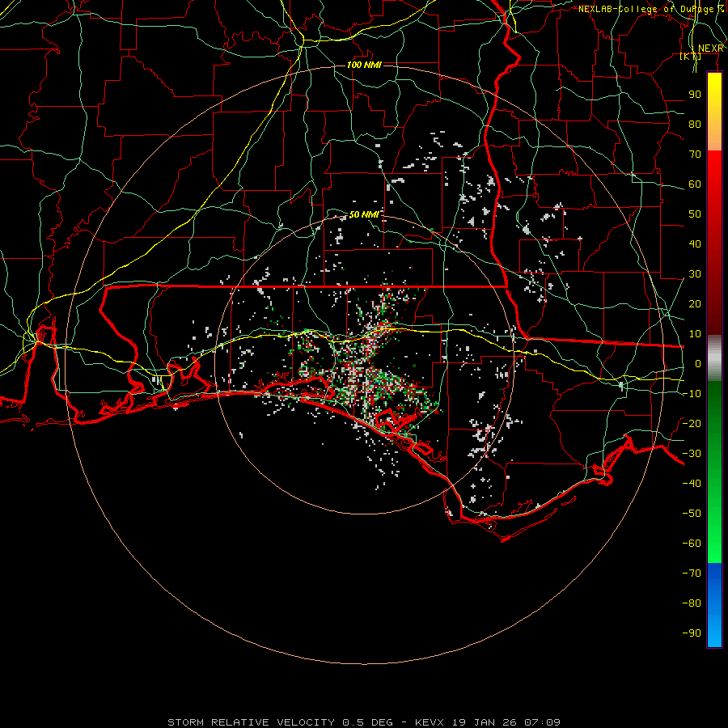728x728 pixels.
Task: Click the -40 value on velocity scale
Action: coord(692,484)
